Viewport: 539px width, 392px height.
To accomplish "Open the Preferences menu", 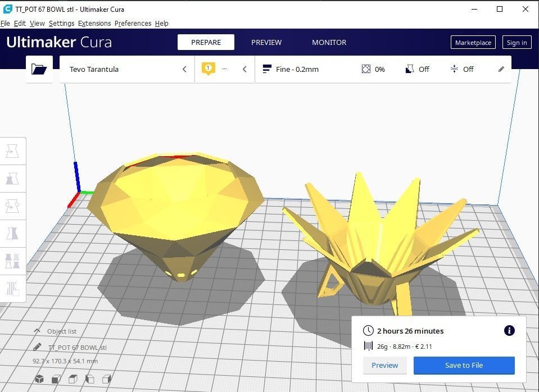I will pyautogui.click(x=133, y=24).
